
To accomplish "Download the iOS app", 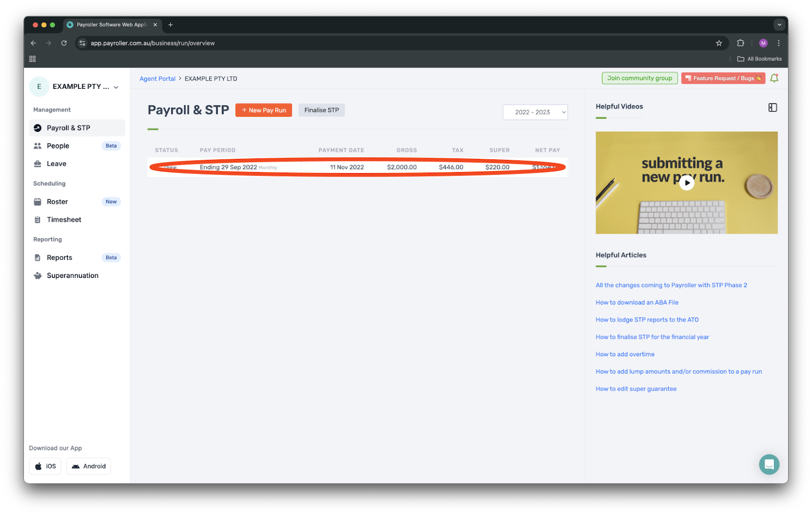I will click(45, 466).
